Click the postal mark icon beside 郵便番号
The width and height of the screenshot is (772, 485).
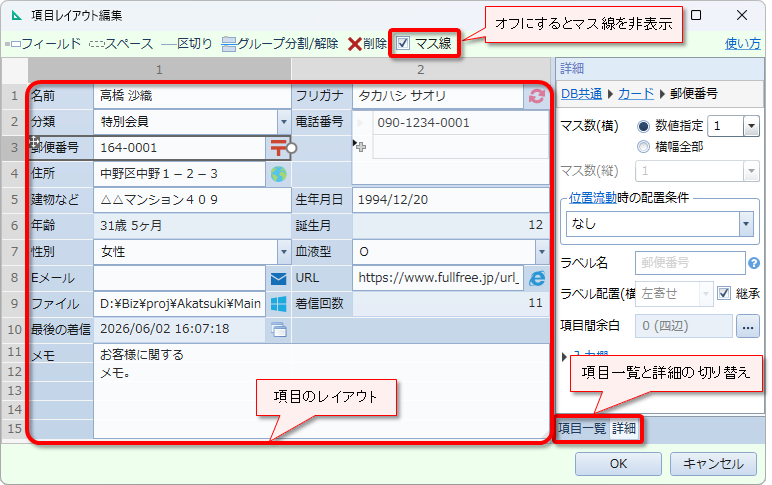click(x=278, y=147)
